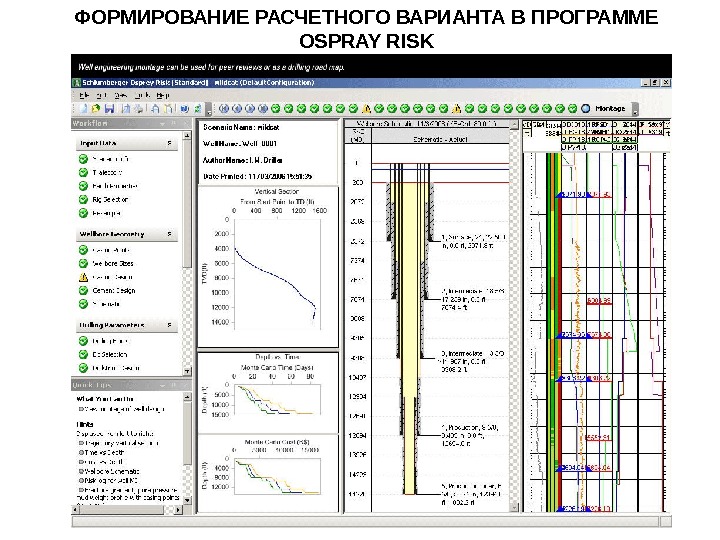Click the green refresh arrows toolbar icon

tap(197, 109)
